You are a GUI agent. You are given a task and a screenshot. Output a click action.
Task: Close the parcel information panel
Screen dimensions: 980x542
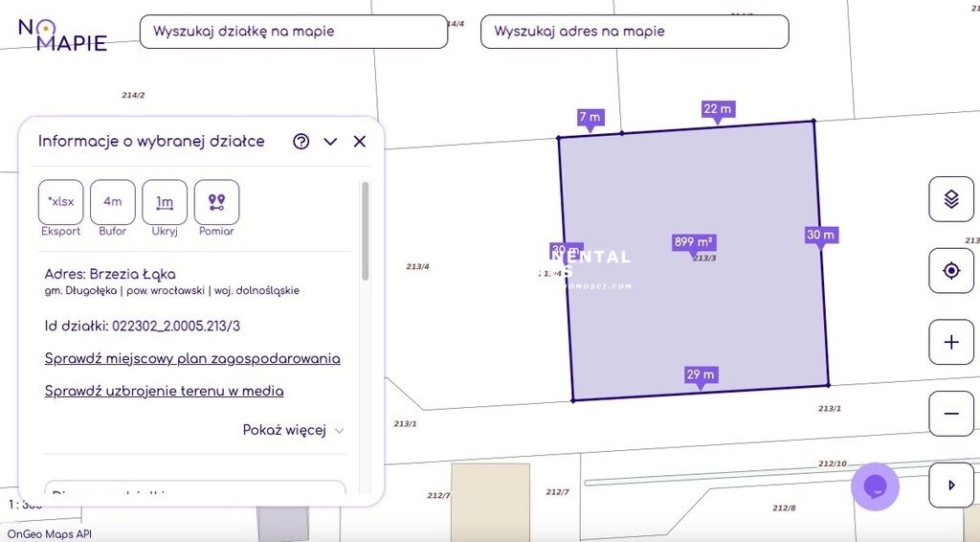coord(360,142)
